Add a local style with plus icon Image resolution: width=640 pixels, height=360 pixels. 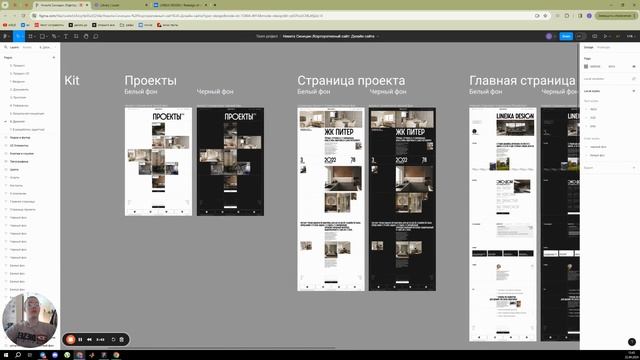pos(634,91)
